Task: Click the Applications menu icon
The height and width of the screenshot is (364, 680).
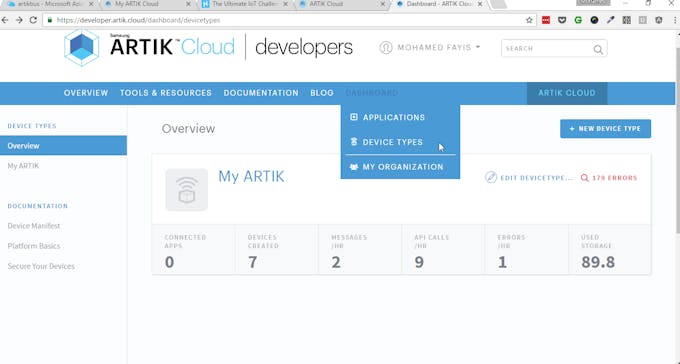Action: (x=354, y=117)
